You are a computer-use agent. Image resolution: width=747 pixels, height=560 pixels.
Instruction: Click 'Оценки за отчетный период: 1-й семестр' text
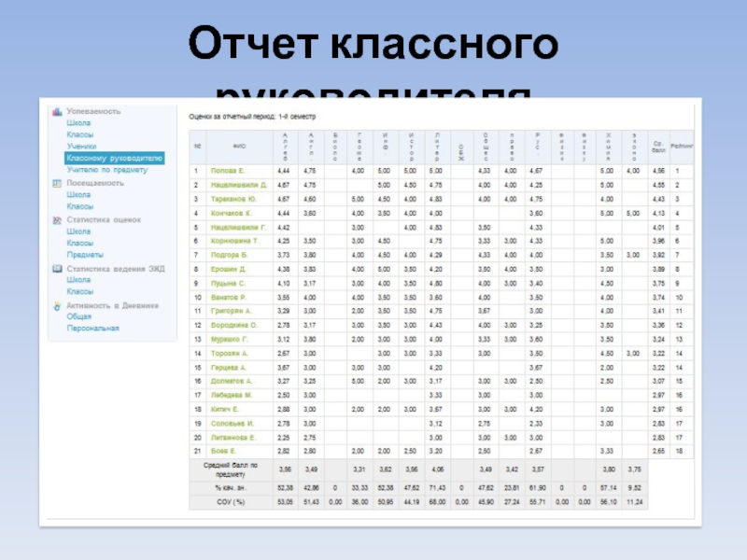tap(252, 117)
